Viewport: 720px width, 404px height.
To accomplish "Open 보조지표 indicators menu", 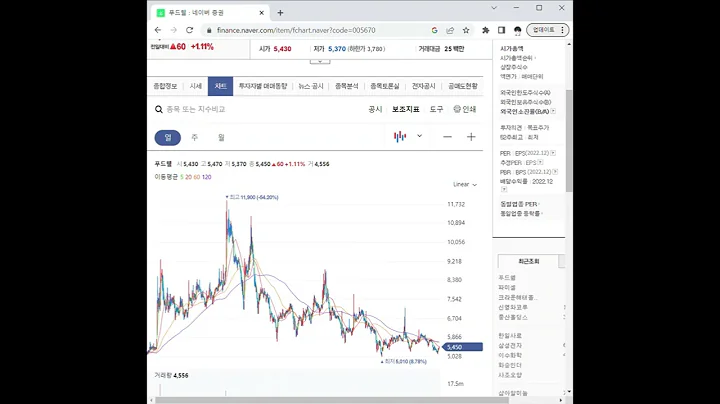I will tap(405, 109).
